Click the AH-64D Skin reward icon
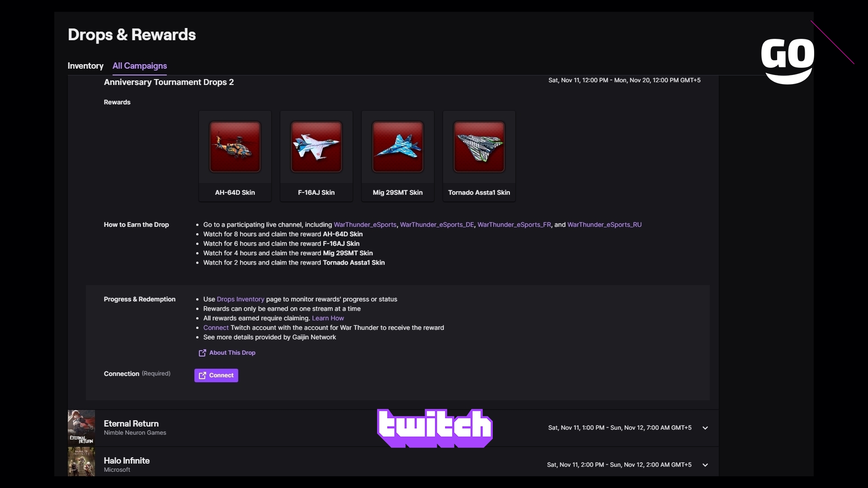The image size is (868, 488). tap(235, 147)
